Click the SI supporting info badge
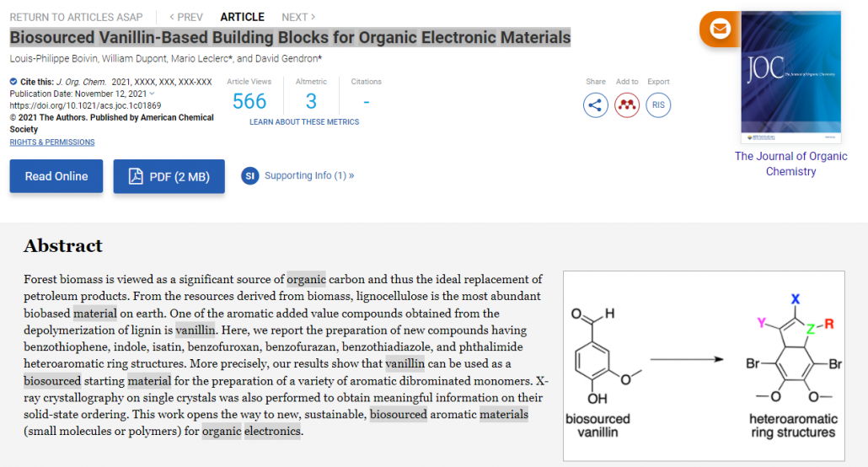 (x=249, y=176)
